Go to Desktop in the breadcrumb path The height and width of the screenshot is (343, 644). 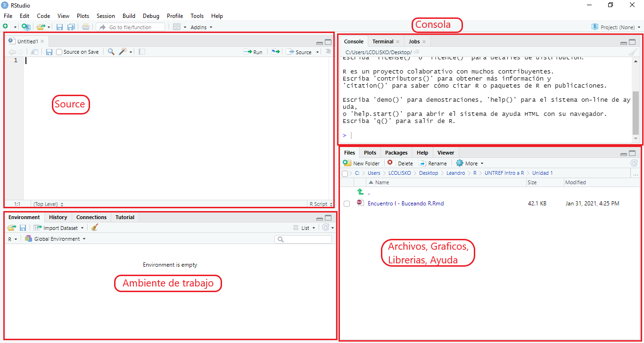coord(429,173)
